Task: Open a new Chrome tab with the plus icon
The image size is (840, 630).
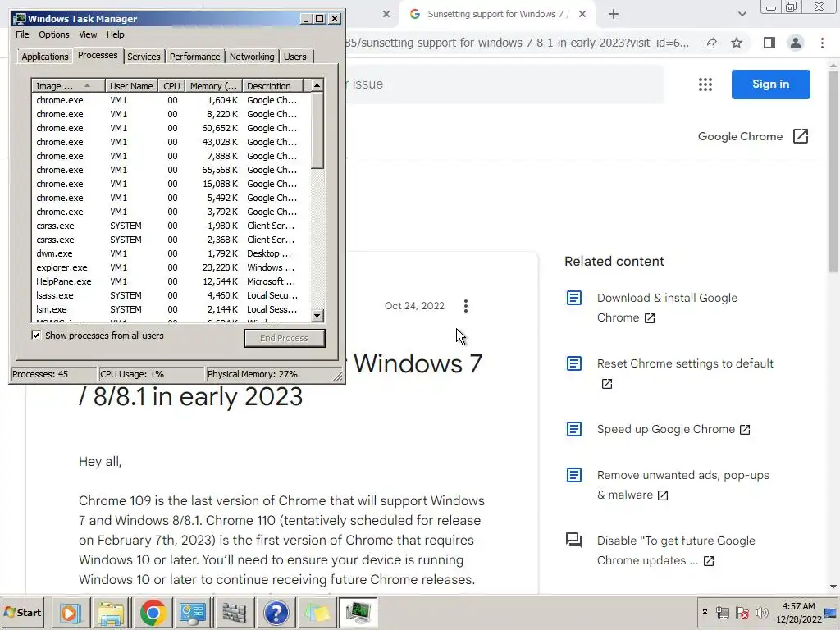Action: tap(614, 14)
